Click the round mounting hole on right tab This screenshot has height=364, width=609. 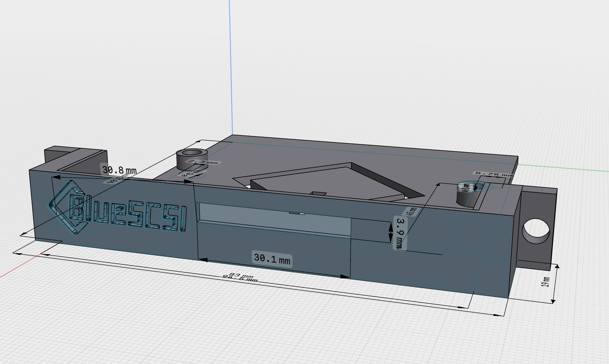coord(536,231)
